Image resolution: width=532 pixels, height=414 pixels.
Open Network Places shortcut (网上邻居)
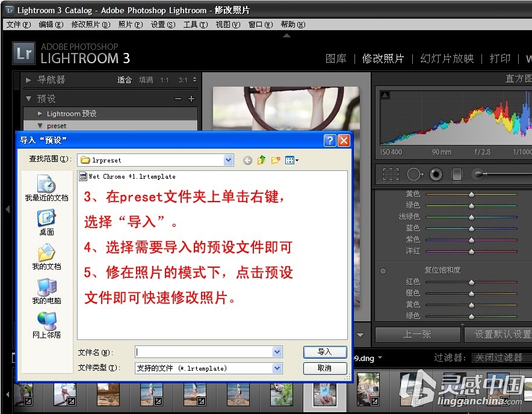[46, 326]
